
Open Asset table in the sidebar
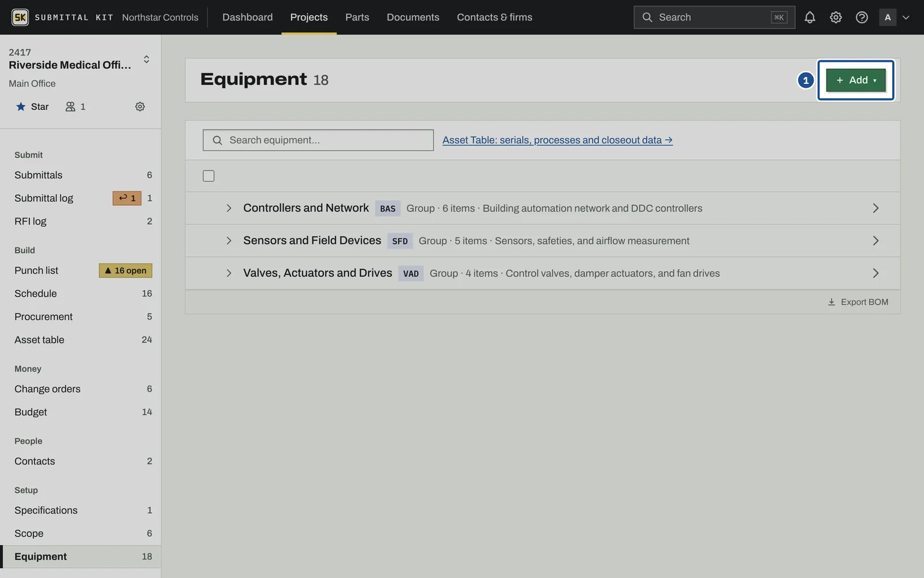(x=80, y=340)
